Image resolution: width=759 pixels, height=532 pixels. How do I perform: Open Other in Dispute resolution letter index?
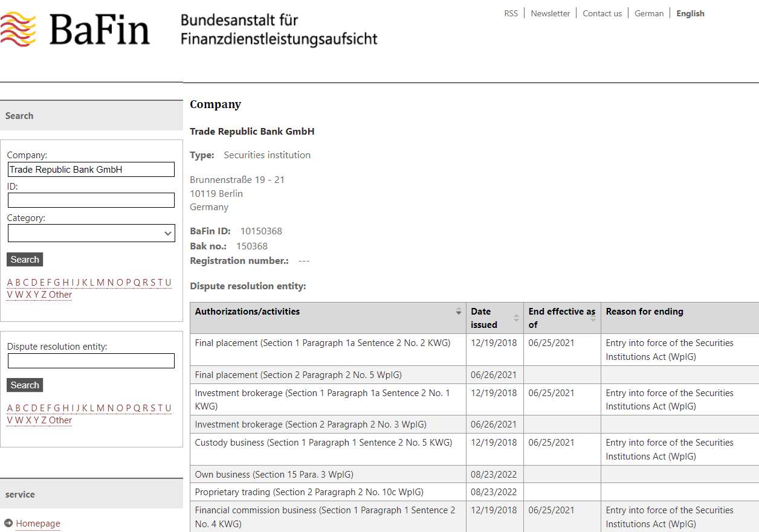coord(60,420)
